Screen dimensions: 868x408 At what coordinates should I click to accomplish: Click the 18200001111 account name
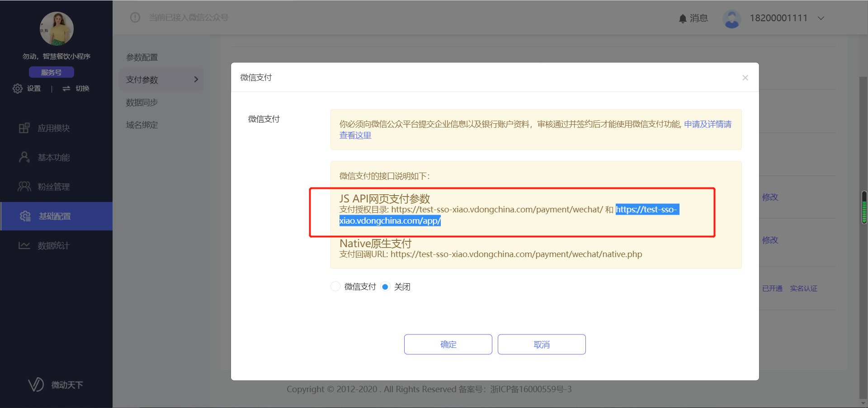(x=778, y=18)
